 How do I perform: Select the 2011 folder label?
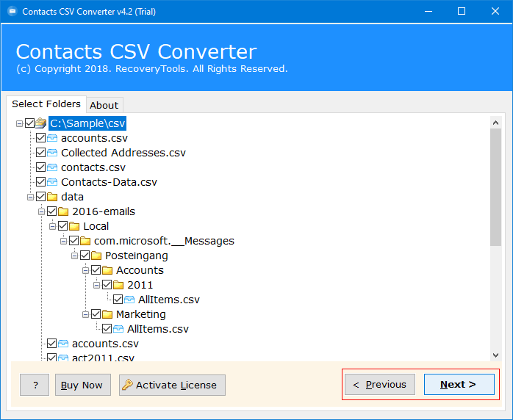click(x=140, y=285)
